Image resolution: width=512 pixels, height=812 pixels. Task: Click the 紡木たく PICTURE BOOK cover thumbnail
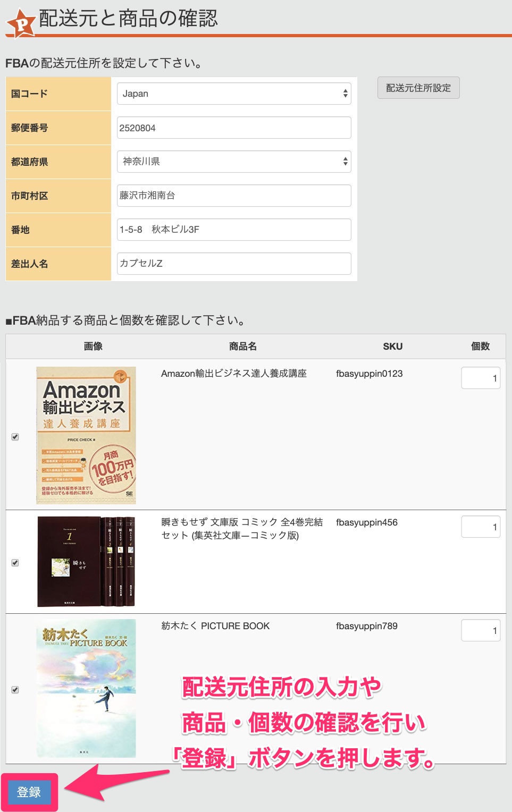pyautogui.click(x=86, y=689)
